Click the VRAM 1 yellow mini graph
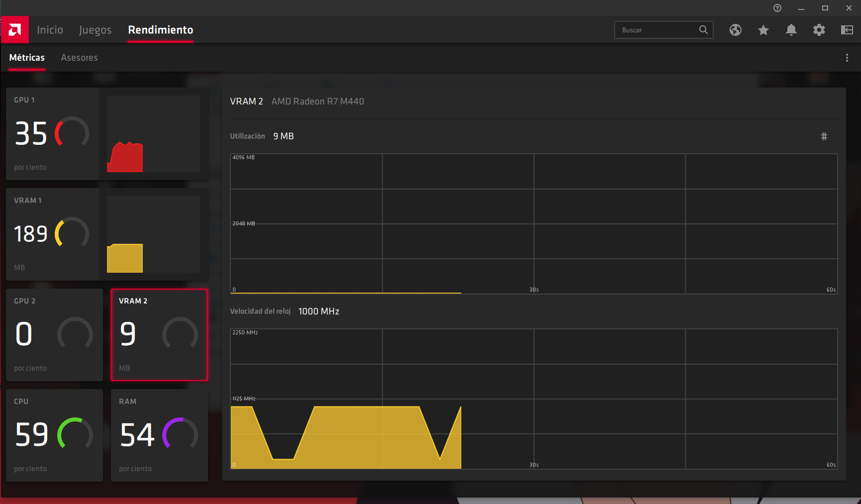The image size is (861, 504). [x=153, y=234]
